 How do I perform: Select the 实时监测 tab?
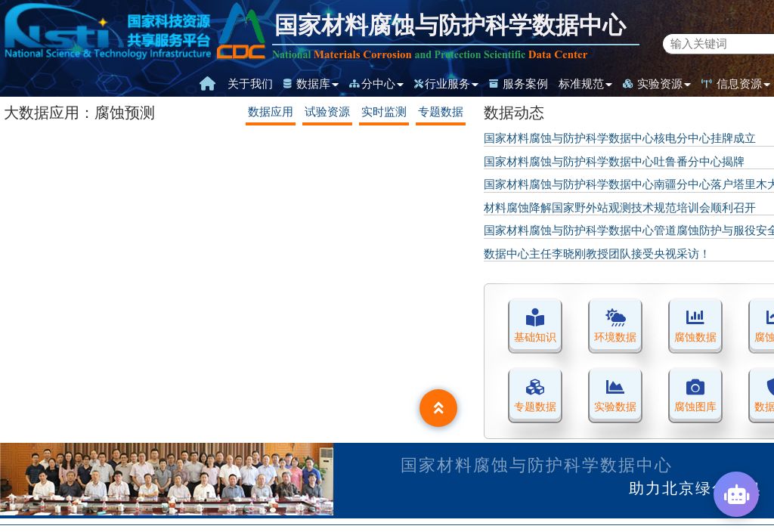point(384,112)
